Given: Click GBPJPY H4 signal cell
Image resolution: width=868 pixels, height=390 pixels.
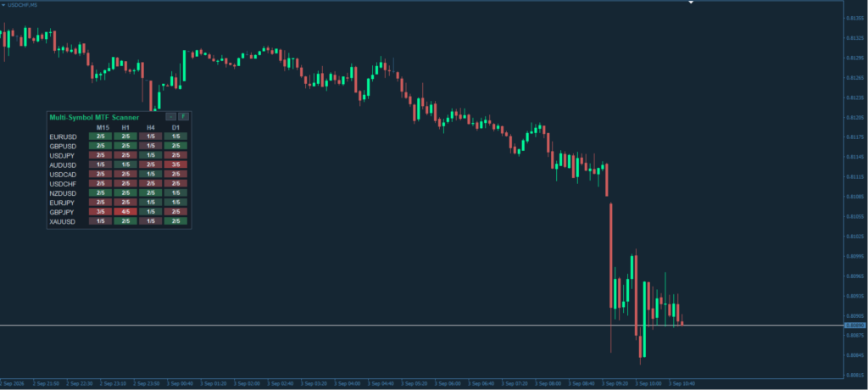Looking at the screenshot, I should pos(151,212).
